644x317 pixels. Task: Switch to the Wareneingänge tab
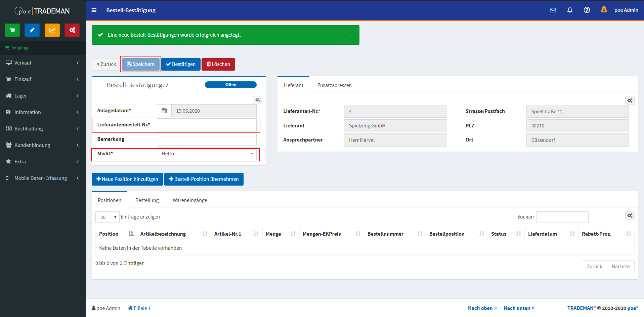[x=190, y=200]
